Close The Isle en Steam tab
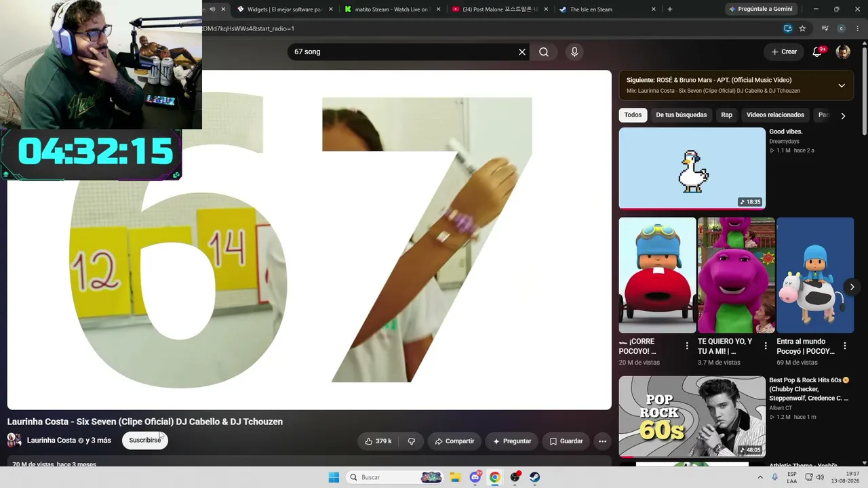The image size is (868, 488). pyautogui.click(x=654, y=9)
